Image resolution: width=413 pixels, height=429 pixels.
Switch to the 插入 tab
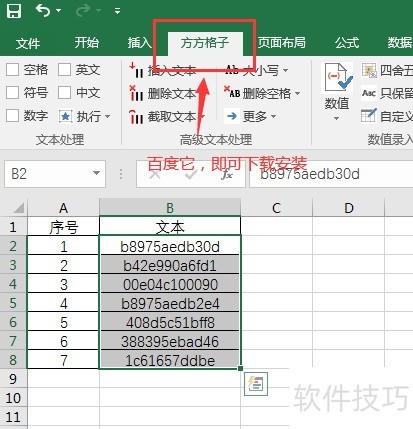coord(139,42)
